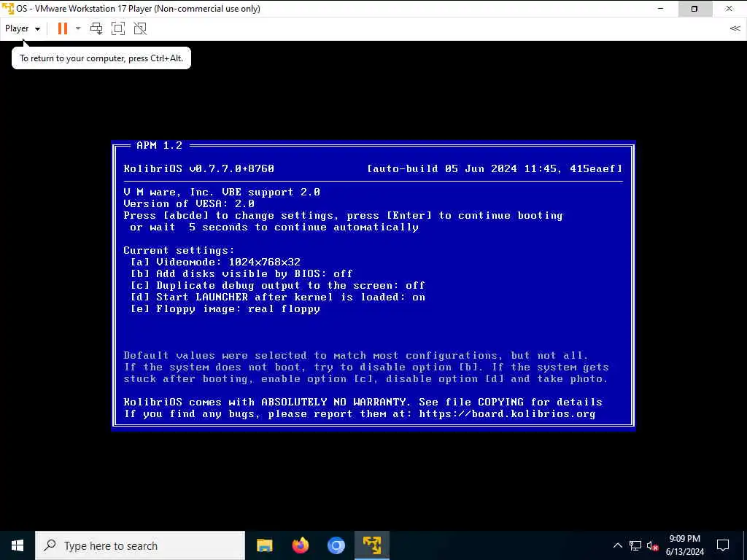Enter full screen mode
The width and height of the screenshot is (747, 560).
[x=117, y=28]
